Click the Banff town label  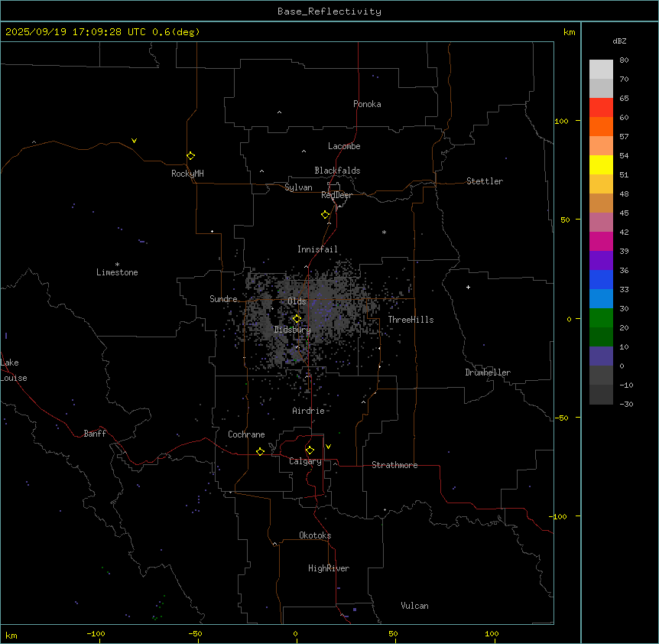tap(95, 434)
